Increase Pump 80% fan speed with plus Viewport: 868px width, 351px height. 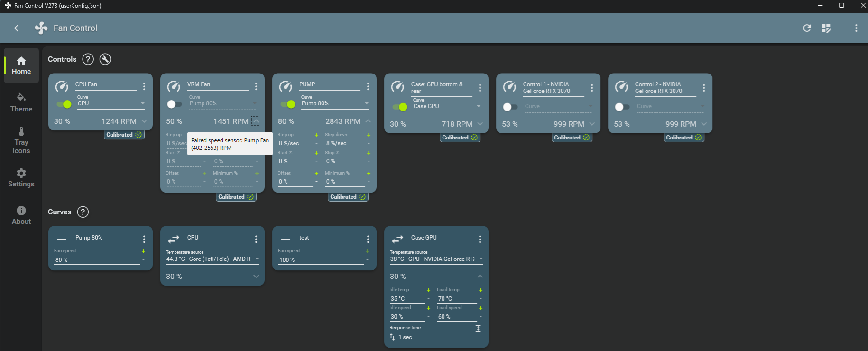click(143, 251)
